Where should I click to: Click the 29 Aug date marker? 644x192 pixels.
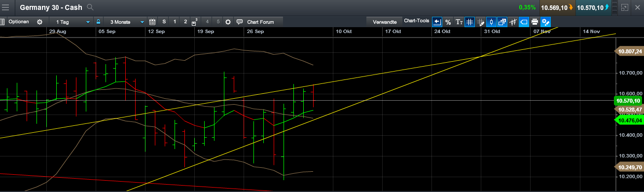(58, 32)
